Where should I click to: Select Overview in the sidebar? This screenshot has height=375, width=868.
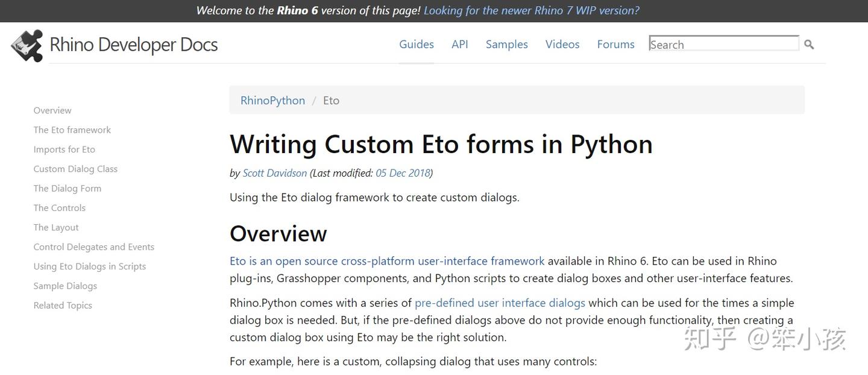(52, 110)
